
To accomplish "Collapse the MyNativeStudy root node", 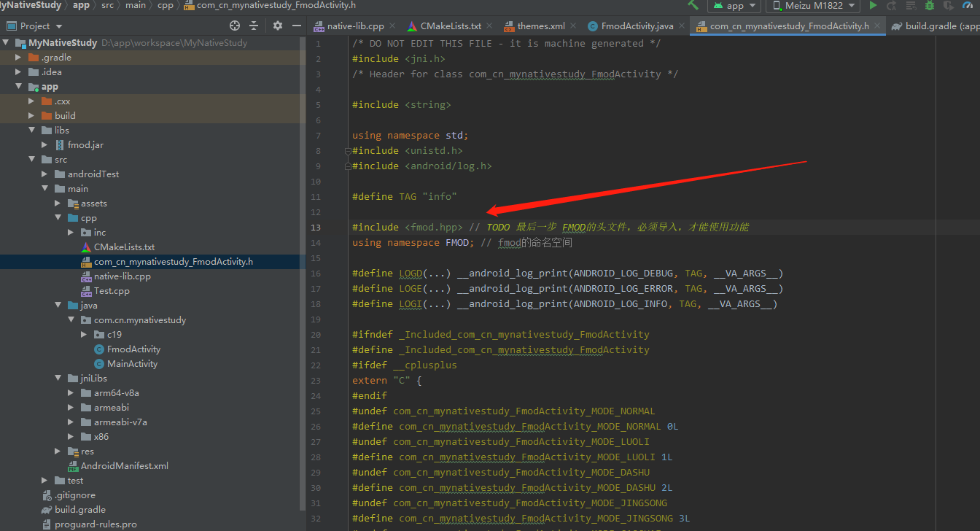I will click(6, 43).
